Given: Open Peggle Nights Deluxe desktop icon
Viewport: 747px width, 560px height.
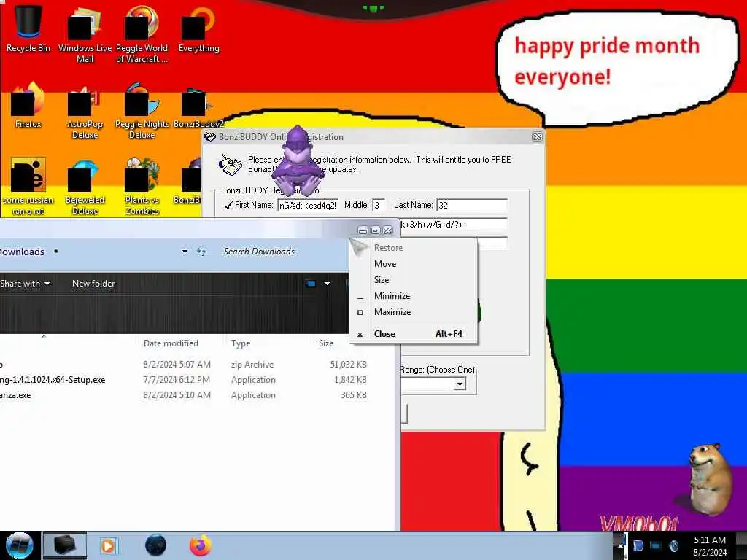Looking at the screenshot, I should (x=142, y=112).
